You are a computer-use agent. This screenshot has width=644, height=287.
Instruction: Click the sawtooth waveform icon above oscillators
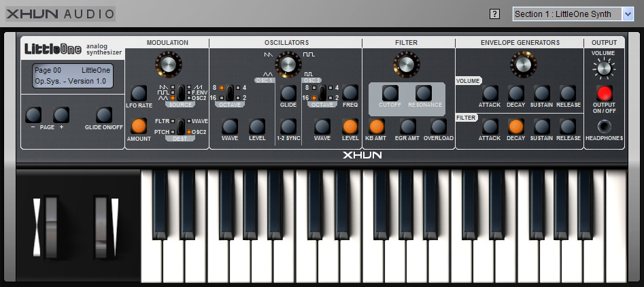point(269,54)
